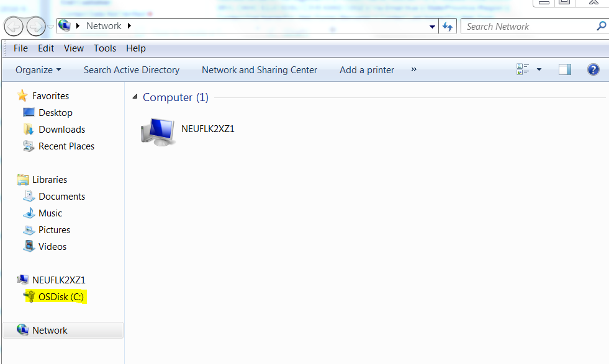Select NEUFLK2XZ1 in navigation pane
Screen dimensions: 609x364
tap(58, 280)
